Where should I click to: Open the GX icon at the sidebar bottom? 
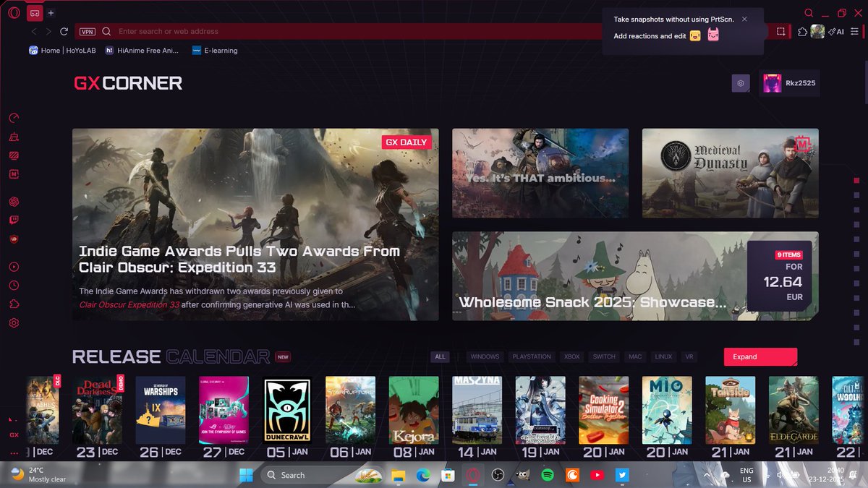[x=14, y=435]
